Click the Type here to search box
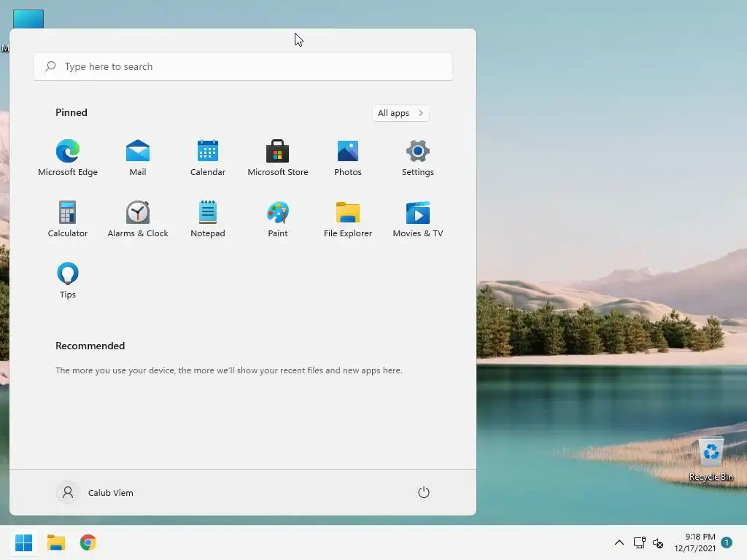 coord(243,66)
